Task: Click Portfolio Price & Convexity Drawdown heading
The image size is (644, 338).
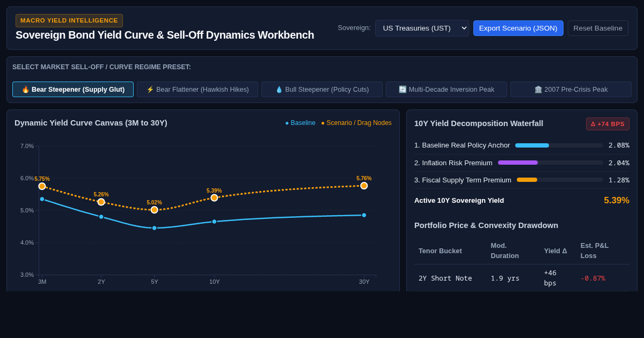Action: point(486,225)
